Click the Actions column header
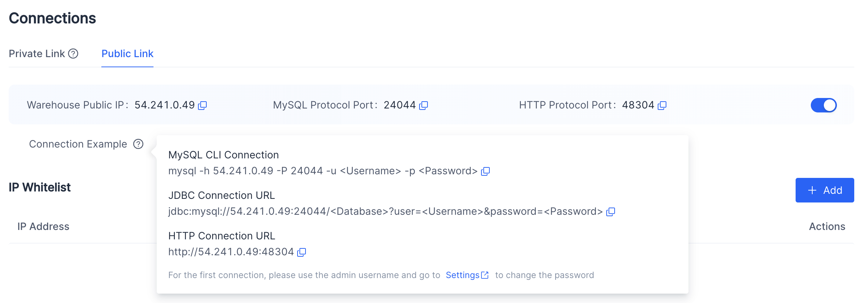The height and width of the screenshot is (303, 868). point(827,226)
